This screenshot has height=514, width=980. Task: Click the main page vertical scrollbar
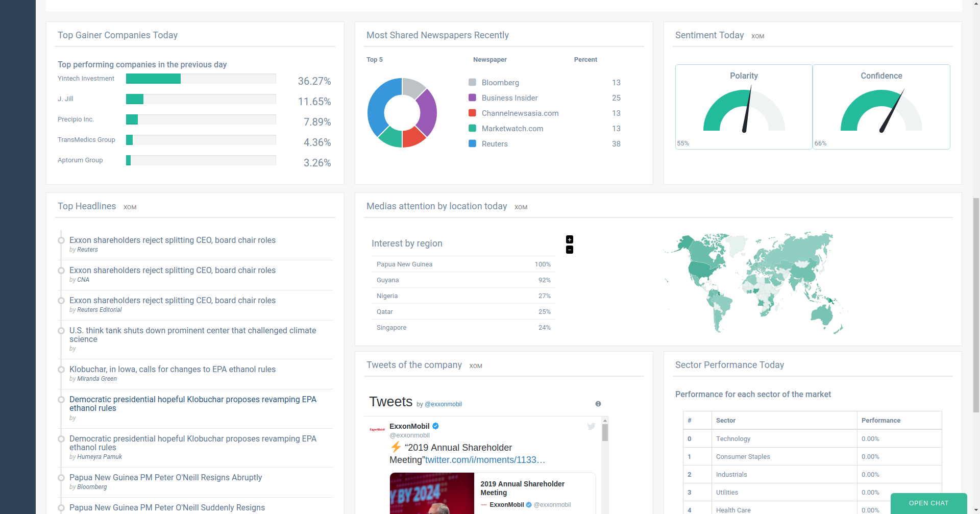(976, 306)
